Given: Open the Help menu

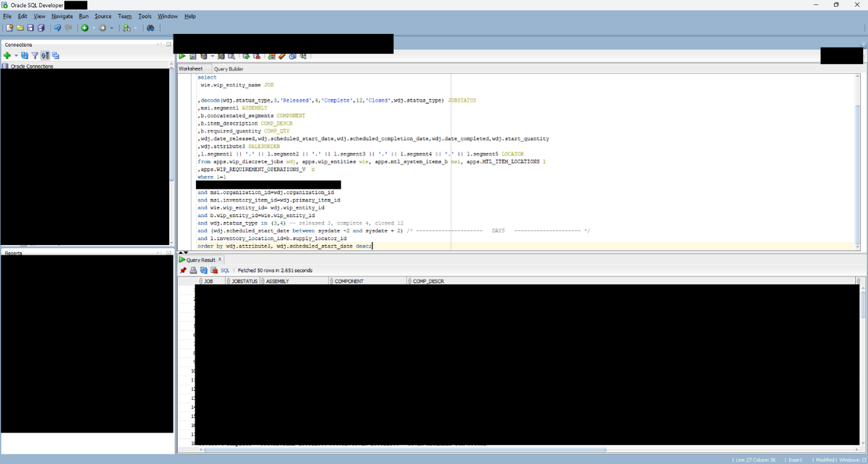Looking at the screenshot, I should pyautogui.click(x=190, y=16).
